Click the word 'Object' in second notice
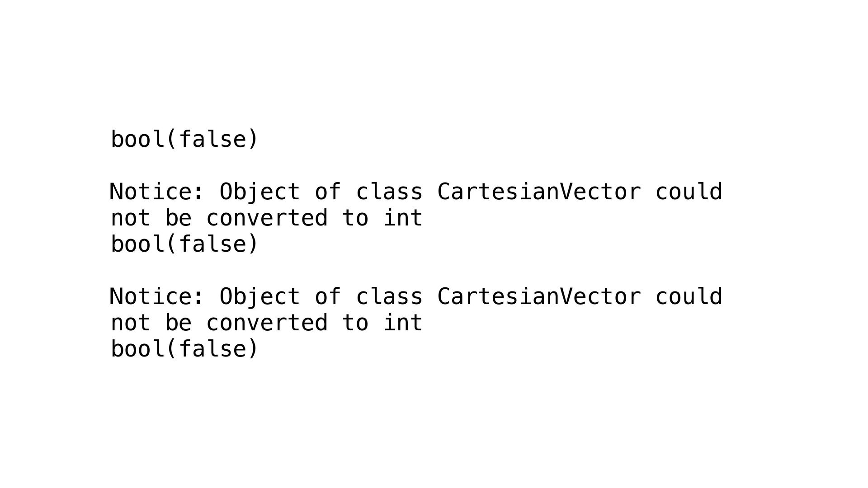868x488 pixels. pos(259,296)
